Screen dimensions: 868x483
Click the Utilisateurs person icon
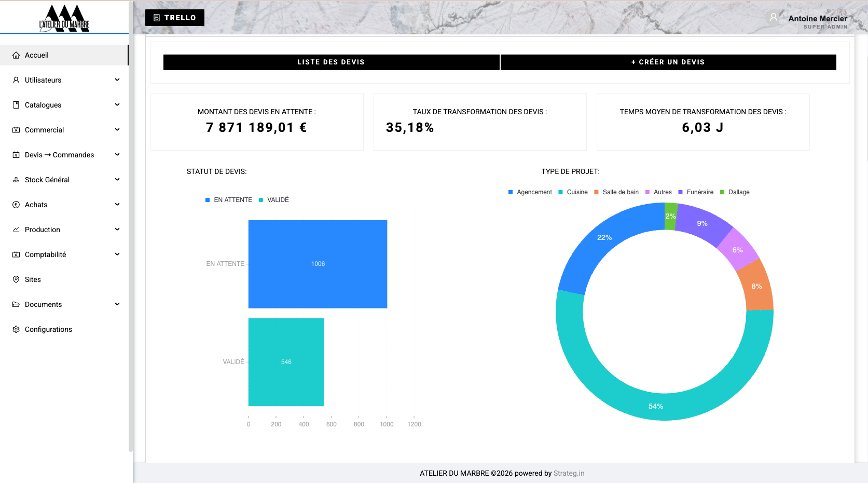tap(16, 80)
